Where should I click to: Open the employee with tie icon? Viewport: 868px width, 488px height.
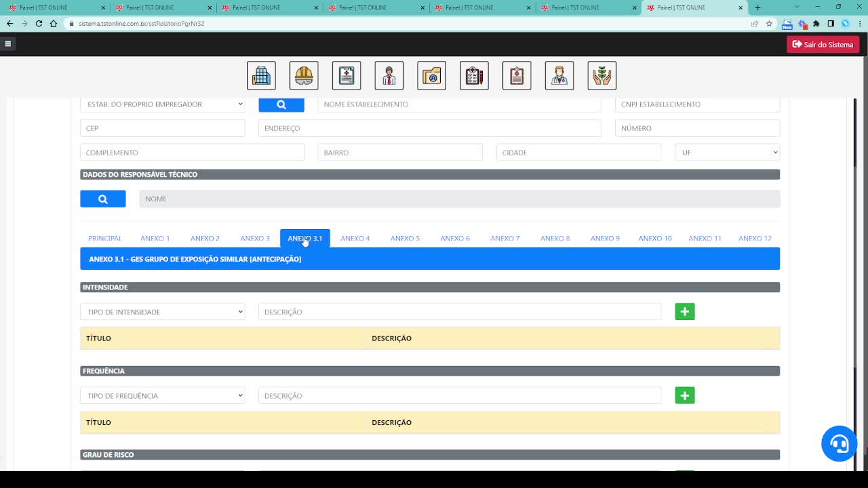click(x=389, y=76)
